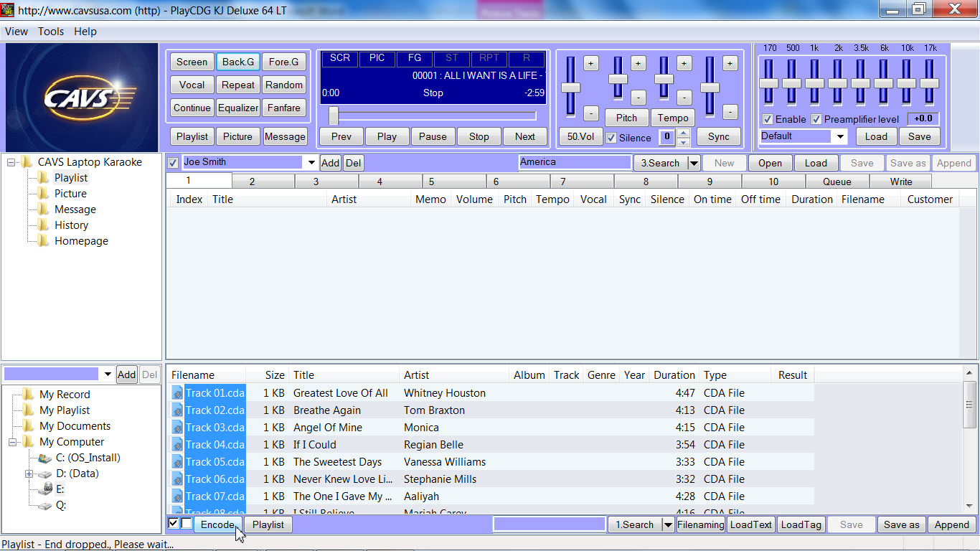
Task: Click the Homepage folder icon in tree
Action: (44, 241)
